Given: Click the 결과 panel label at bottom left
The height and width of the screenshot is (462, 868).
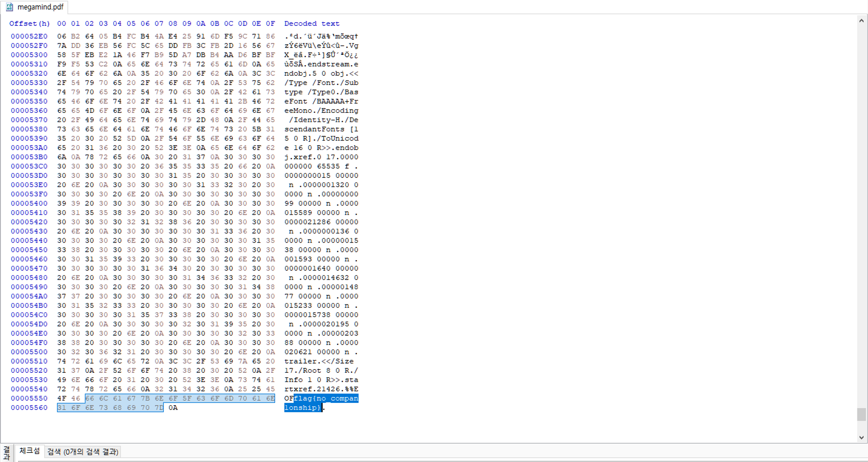Looking at the screenshot, I should point(6,453).
